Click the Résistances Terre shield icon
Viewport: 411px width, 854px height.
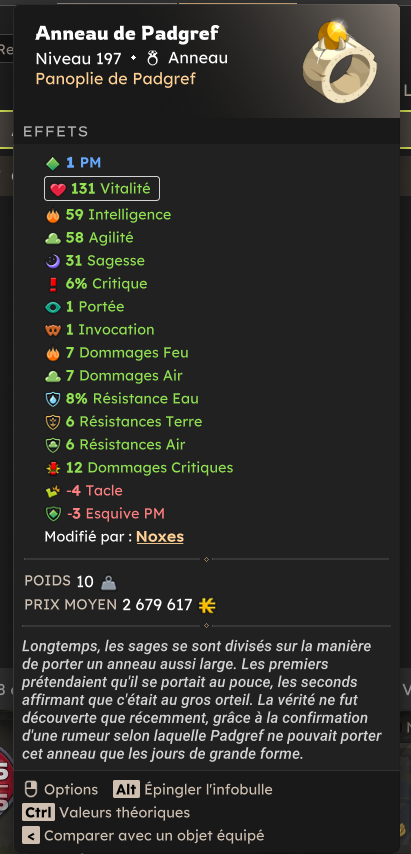tap(53, 422)
